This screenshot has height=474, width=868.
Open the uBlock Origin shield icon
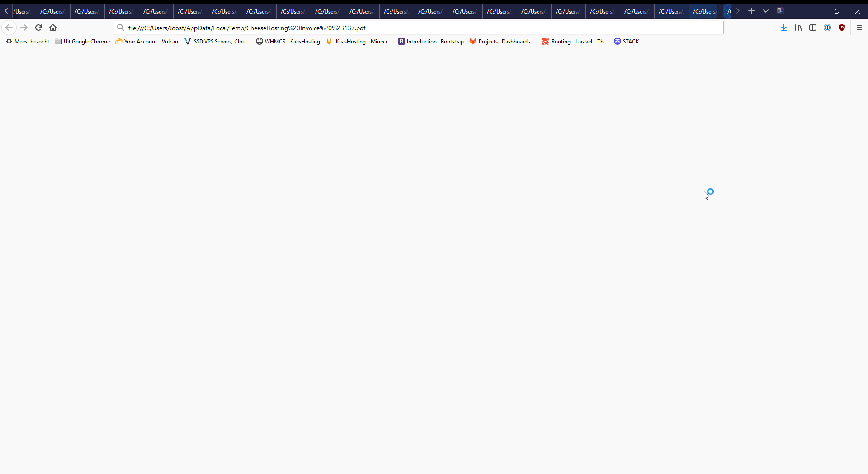(x=842, y=28)
